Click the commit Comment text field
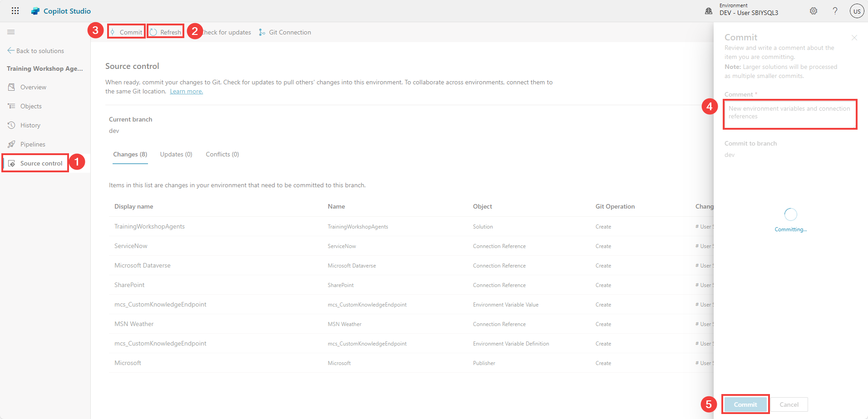Viewport: 868px width, 419px height. [790, 114]
